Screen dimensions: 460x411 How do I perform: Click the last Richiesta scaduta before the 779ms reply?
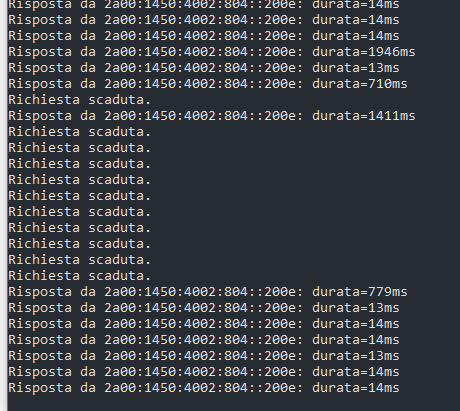pyautogui.click(x=80, y=276)
